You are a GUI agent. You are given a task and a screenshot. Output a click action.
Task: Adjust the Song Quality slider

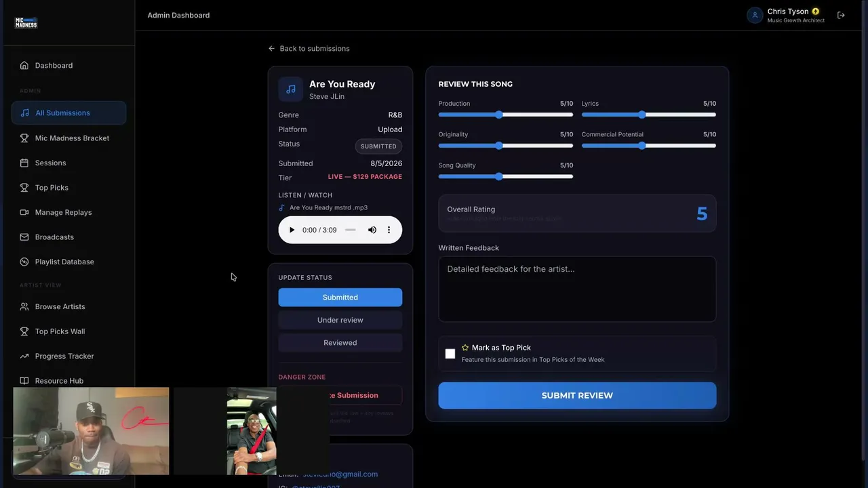pyautogui.click(x=506, y=177)
